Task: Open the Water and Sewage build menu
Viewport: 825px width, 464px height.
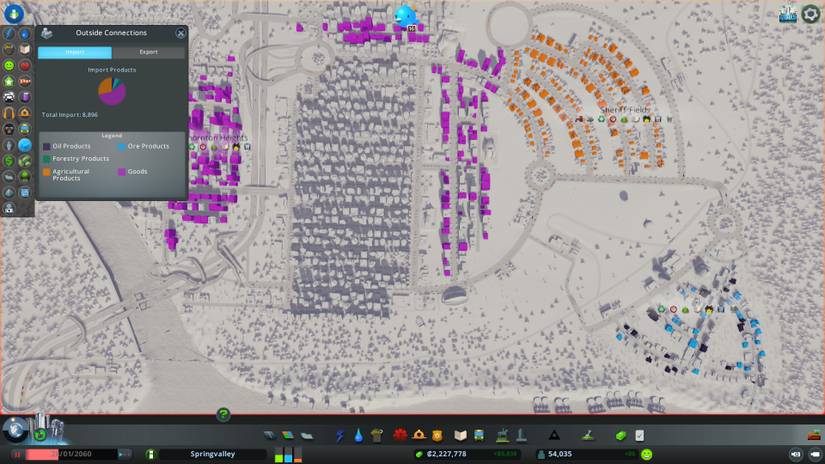Action: coord(358,436)
